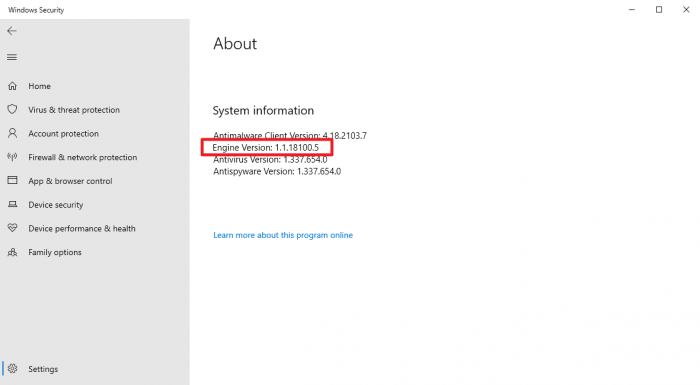Click the Settings gear icon
Image resolution: width=700 pixels, height=385 pixels.
[x=12, y=368]
